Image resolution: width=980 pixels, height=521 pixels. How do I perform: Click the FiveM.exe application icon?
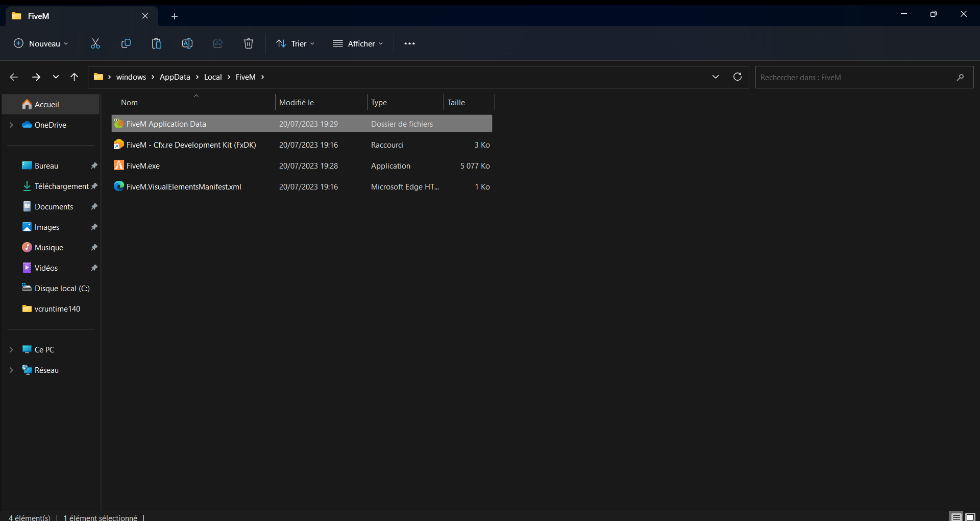pos(119,165)
